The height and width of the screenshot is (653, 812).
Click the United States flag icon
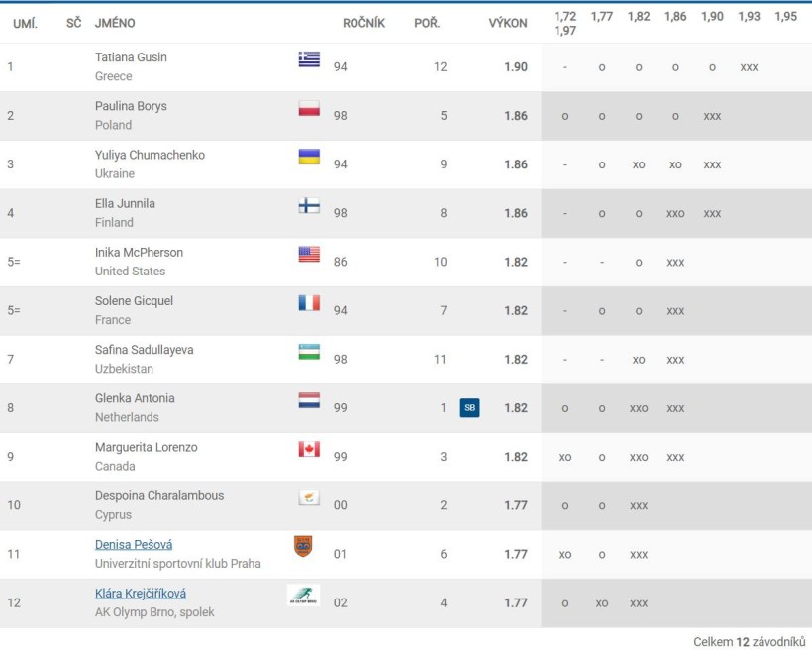309,254
